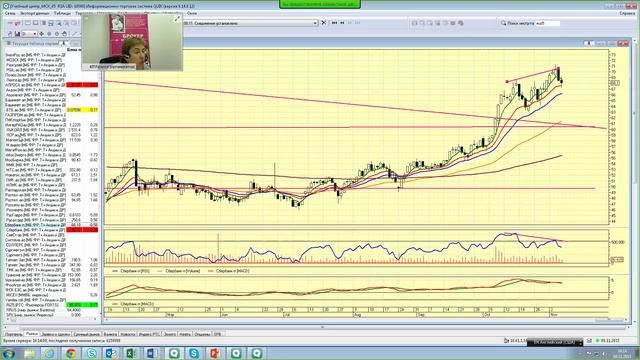
Task: Click the Сбербанк п [MACD] legend under the bottom panel
Action: (x=136, y=304)
